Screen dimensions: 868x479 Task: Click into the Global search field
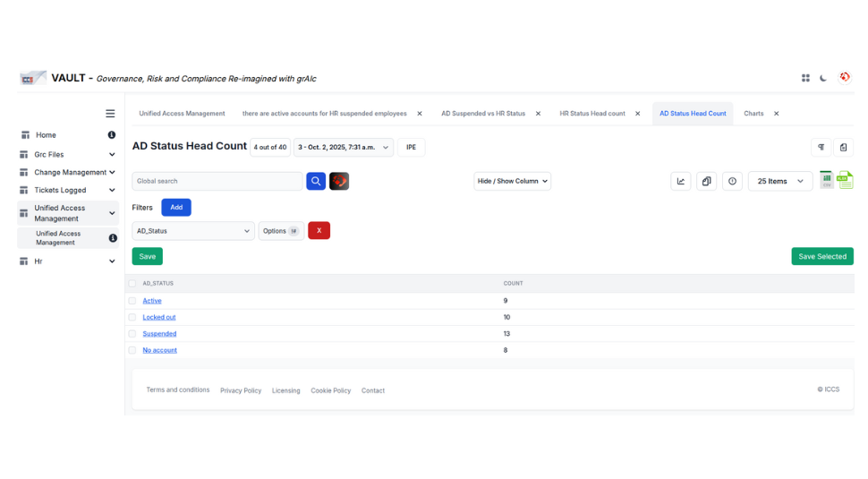point(217,181)
